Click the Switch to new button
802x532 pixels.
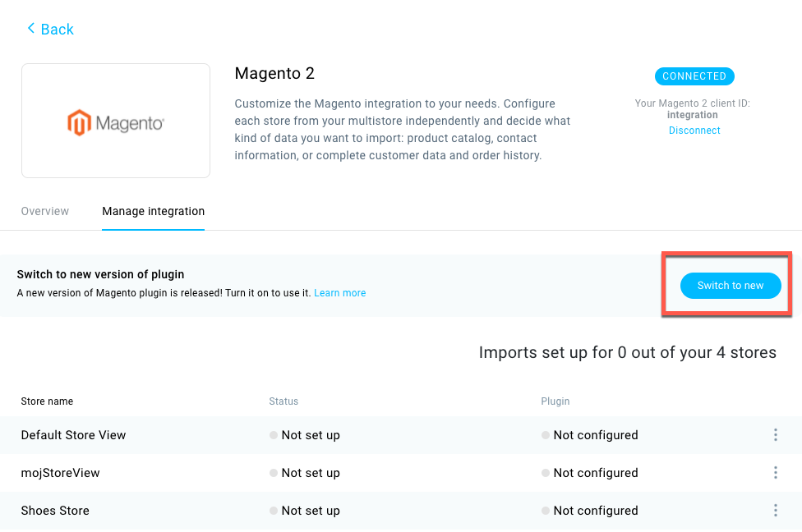731,285
